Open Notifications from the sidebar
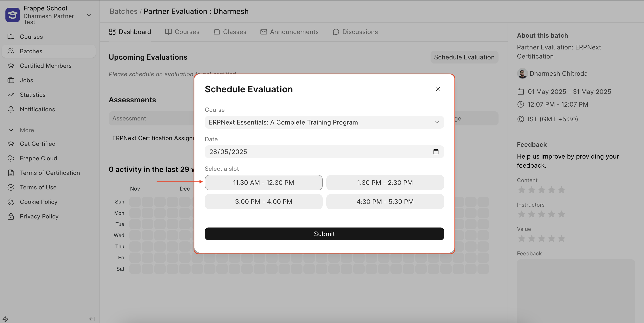The width and height of the screenshot is (644, 323). click(x=49, y=109)
